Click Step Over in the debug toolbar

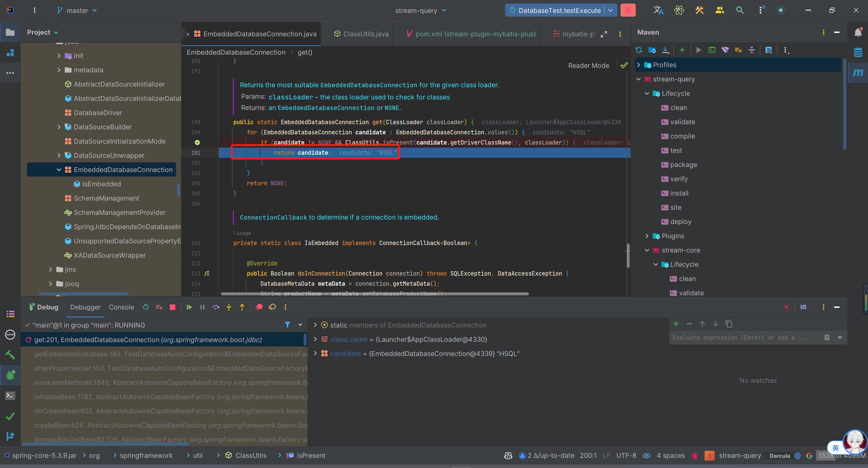click(216, 307)
